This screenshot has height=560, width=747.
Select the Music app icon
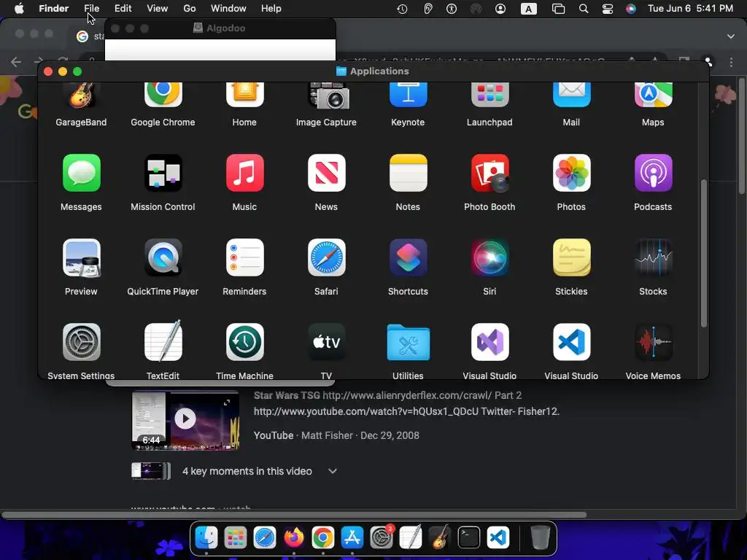pyautogui.click(x=245, y=173)
